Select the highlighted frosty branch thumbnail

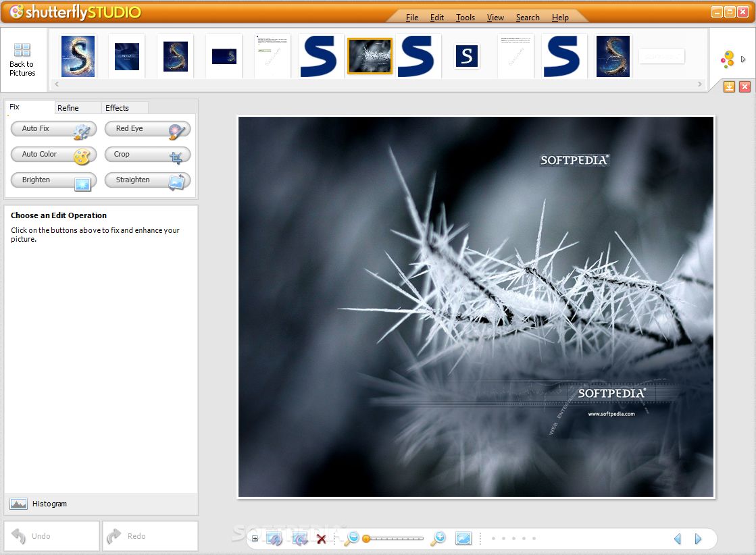[x=370, y=56]
